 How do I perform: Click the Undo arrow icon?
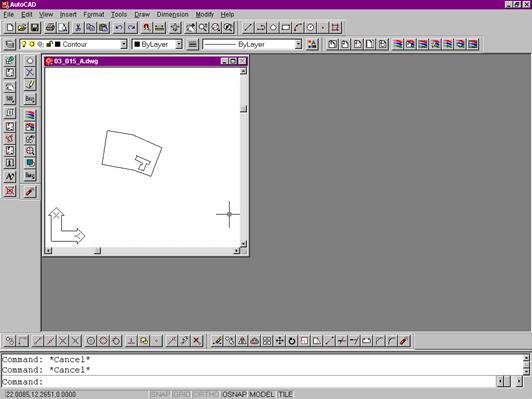118,27
